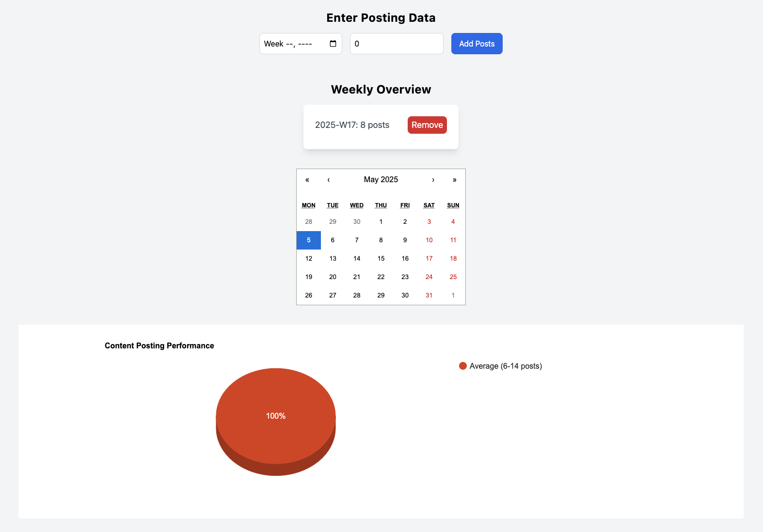Viewport: 763px width, 532px height.
Task: Choose Sunday May 11 on calendar
Action: pos(453,240)
